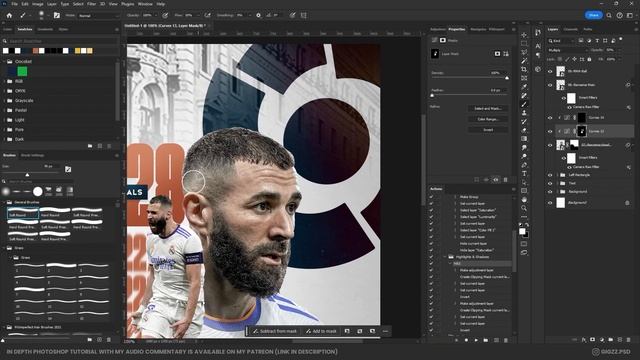Select the Eyedropper tool
The height and width of the screenshot is (360, 640).
[x=524, y=87]
